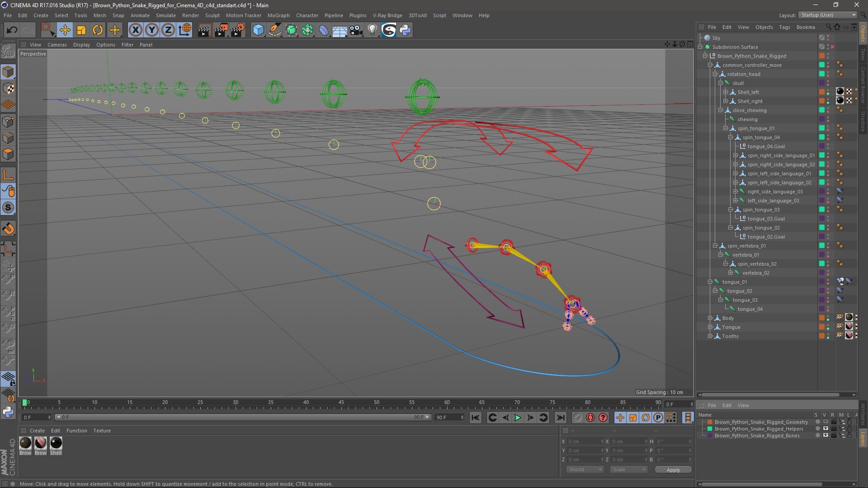Collapse spin_vertebra_01 tree node
The height and width of the screenshot is (488, 868).
(x=715, y=246)
